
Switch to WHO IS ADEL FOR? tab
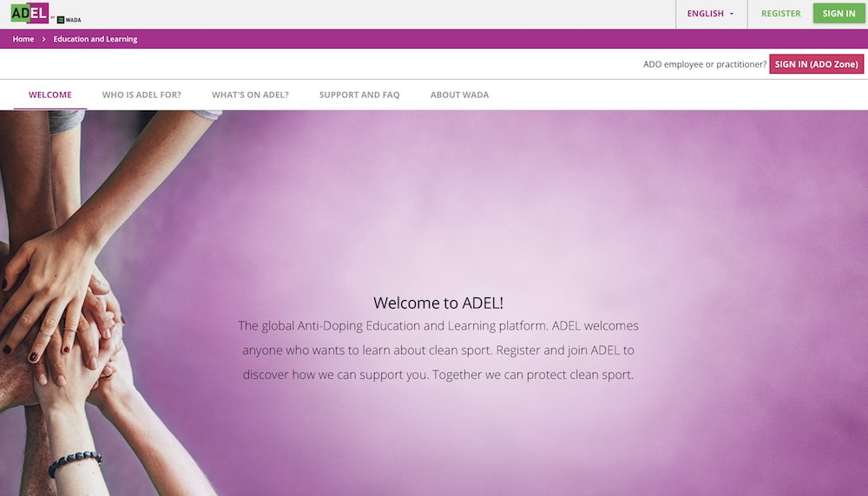(141, 95)
